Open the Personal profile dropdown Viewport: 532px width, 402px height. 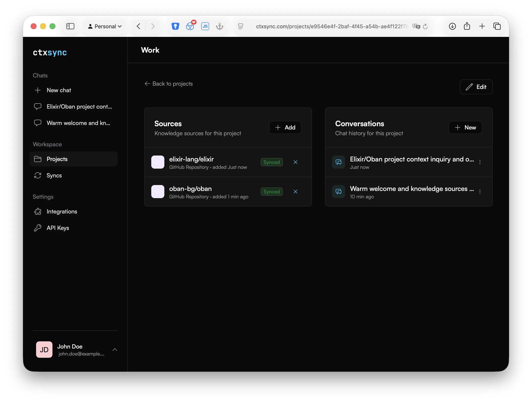[105, 26]
